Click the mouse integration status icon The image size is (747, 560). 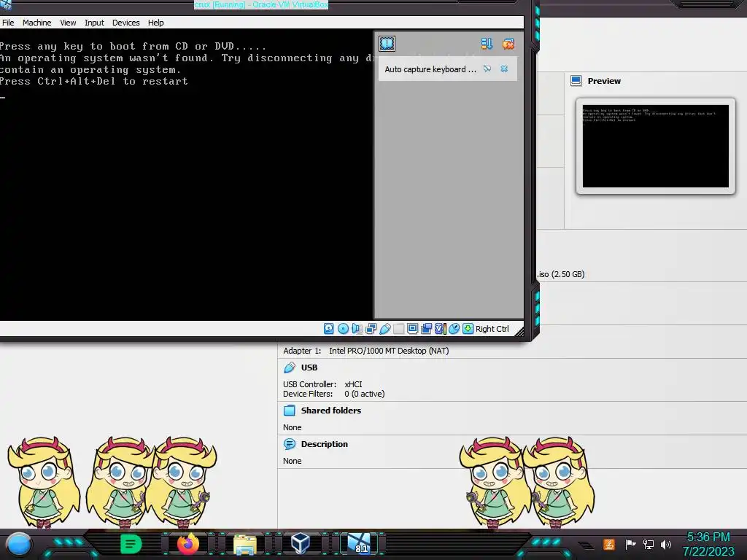coord(454,329)
